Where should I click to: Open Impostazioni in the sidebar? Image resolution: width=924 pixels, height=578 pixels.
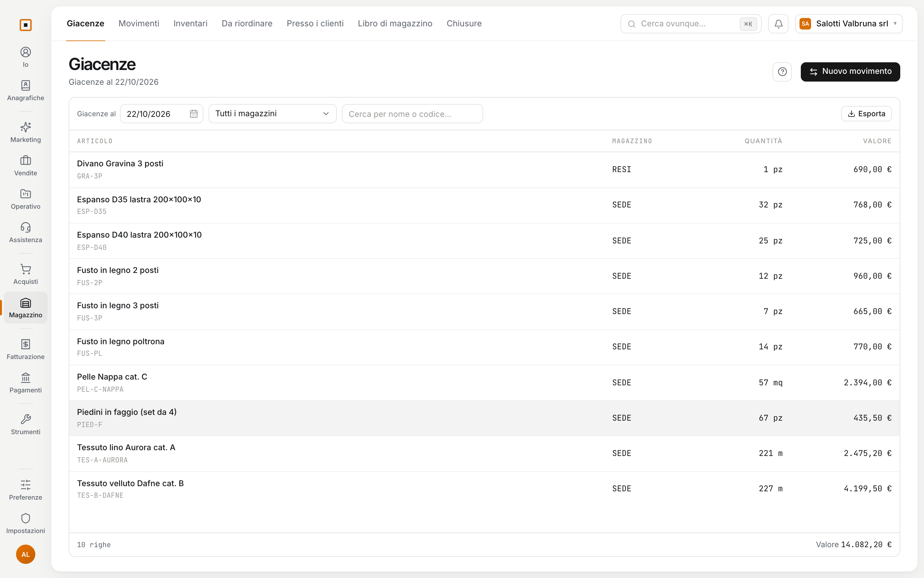click(x=26, y=523)
